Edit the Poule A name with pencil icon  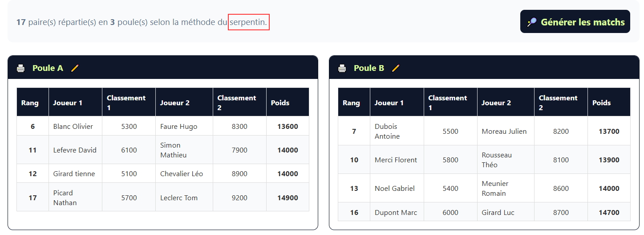pos(75,68)
